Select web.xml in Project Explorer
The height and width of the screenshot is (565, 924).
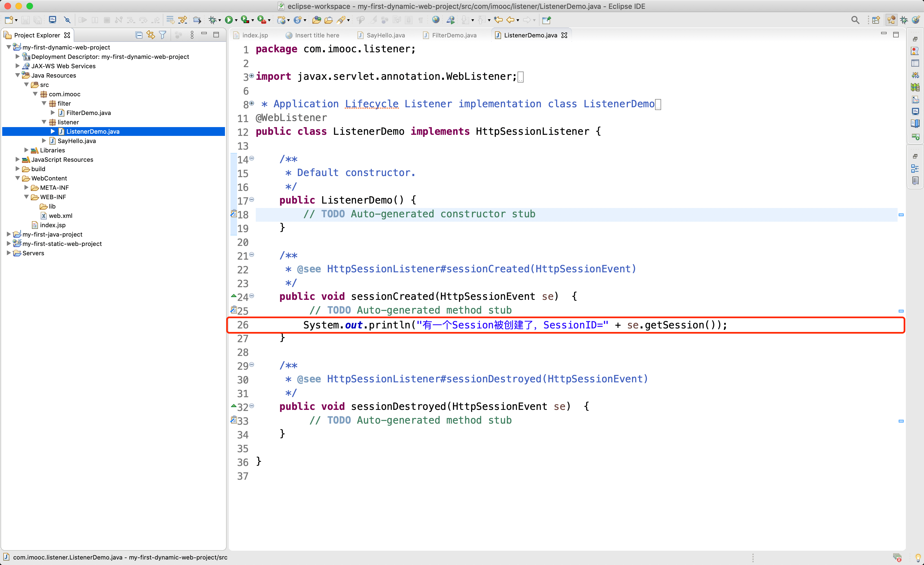pyautogui.click(x=61, y=216)
